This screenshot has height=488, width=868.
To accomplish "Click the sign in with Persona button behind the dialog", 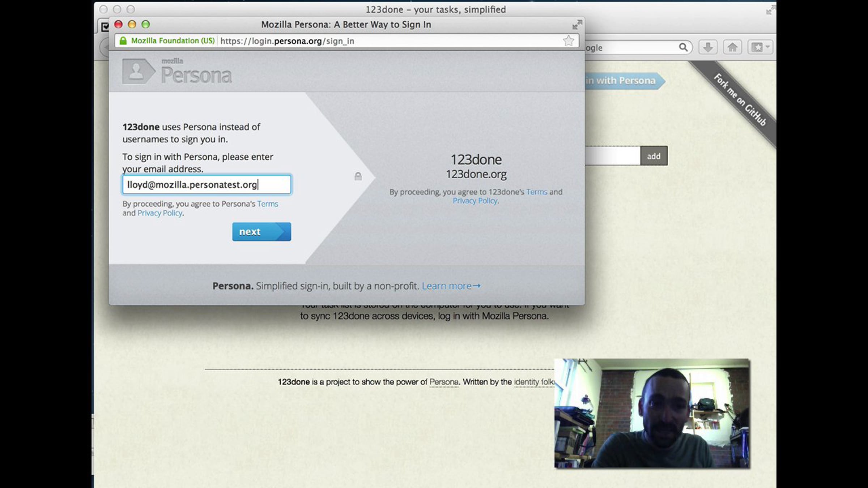I will [x=625, y=81].
